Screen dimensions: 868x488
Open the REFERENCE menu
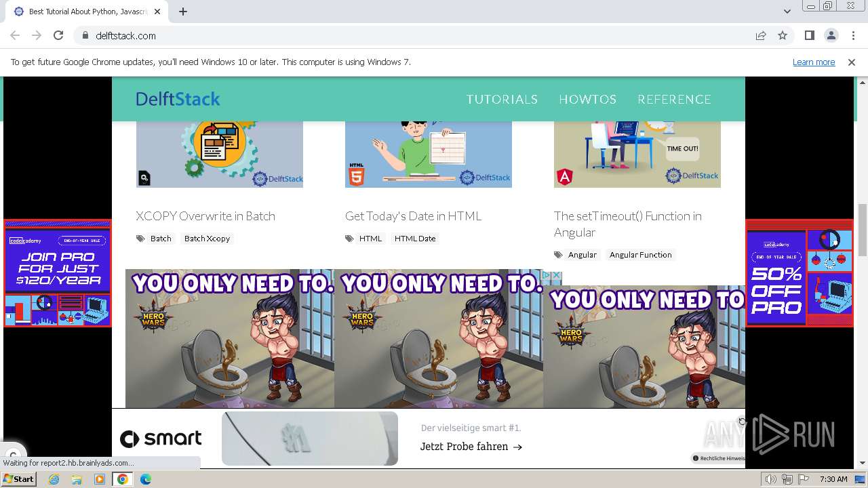click(674, 99)
